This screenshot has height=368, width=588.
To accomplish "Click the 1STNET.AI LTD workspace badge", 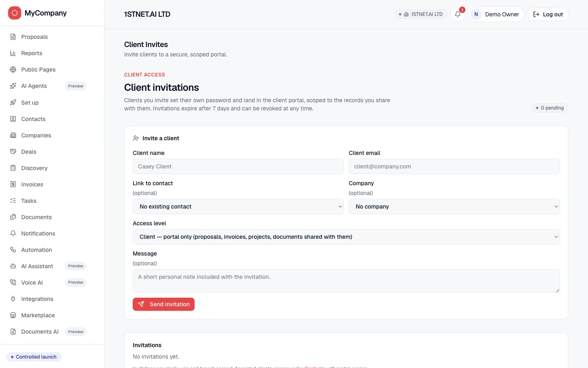I will 421,14.
